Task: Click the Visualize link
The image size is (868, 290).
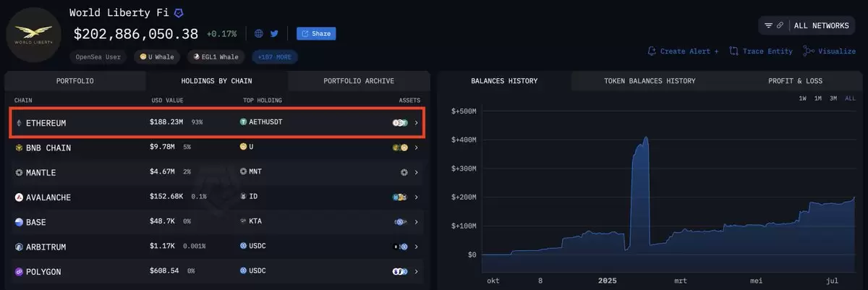Action: [829, 51]
